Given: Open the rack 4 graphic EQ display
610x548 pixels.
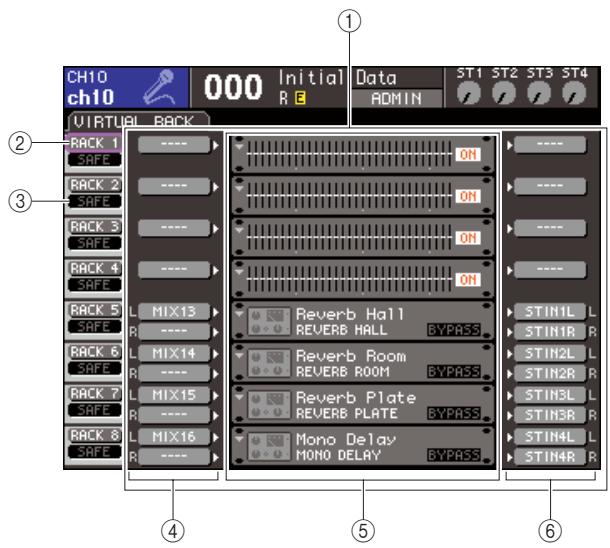Looking at the screenshot, I should click(x=349, y=279).
